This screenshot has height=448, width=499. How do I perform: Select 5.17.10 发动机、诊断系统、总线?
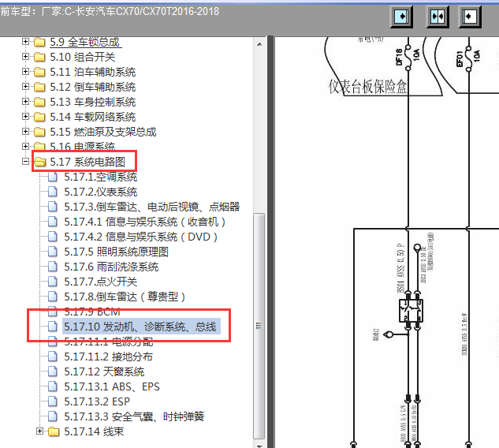pos(140,327)
